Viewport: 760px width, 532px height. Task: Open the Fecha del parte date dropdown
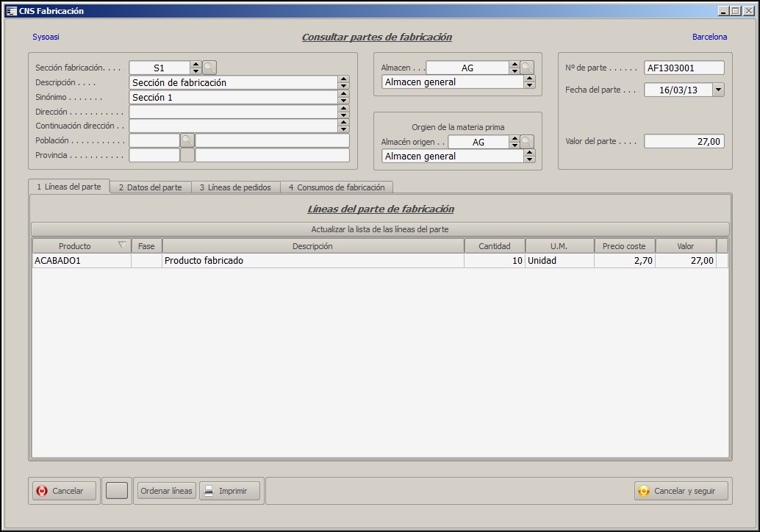click(x=718, y=90)
